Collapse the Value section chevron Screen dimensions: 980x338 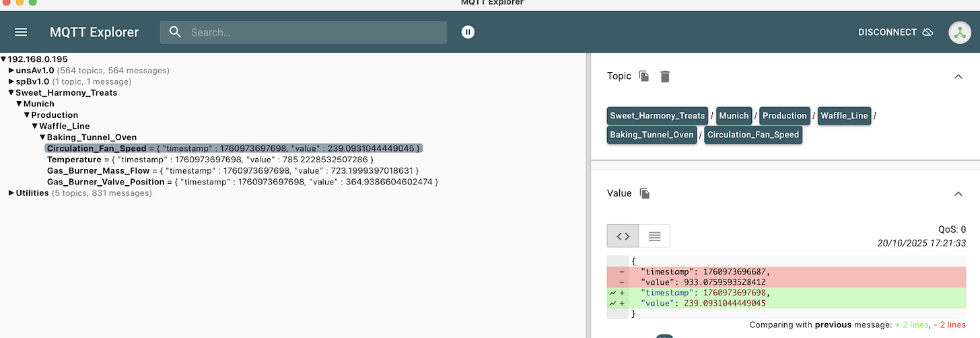[958, 194]
